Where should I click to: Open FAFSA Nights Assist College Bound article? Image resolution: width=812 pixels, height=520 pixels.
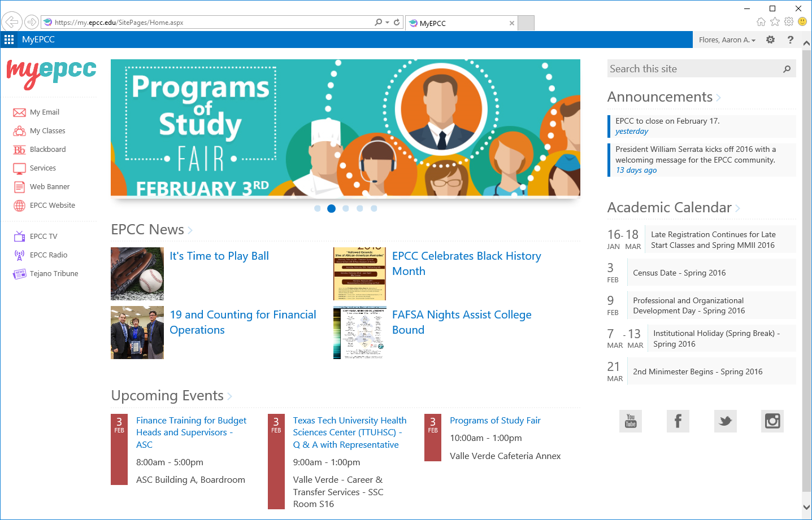click(462, 322)
